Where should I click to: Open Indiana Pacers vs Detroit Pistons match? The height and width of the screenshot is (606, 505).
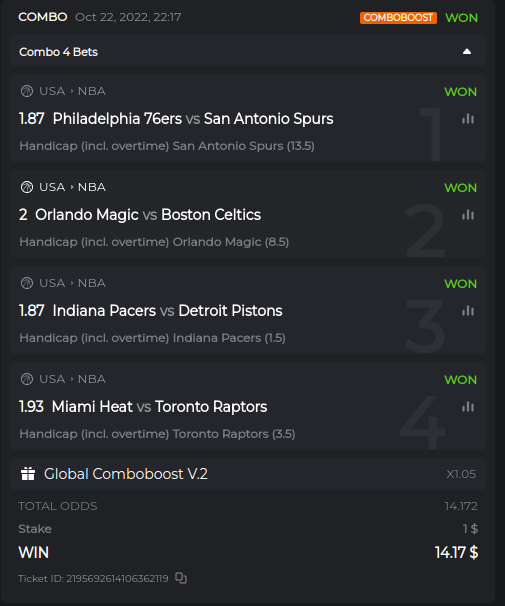[167, 311]
